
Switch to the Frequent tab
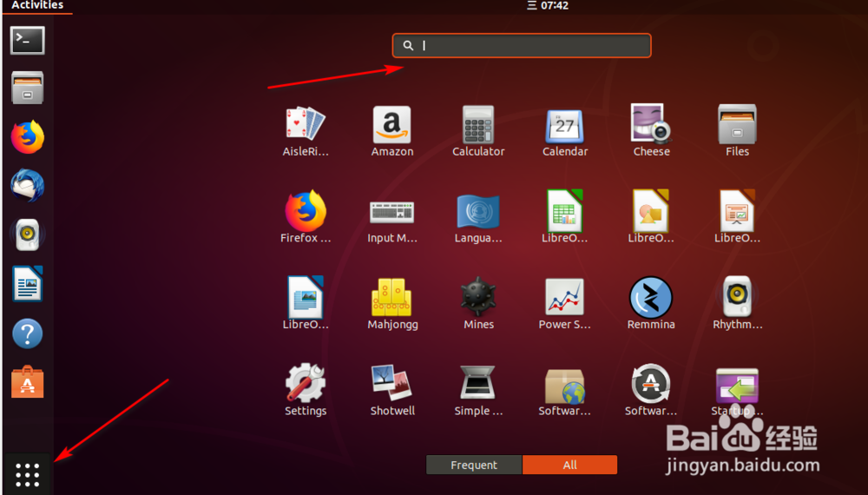click(x=474, y=465)
